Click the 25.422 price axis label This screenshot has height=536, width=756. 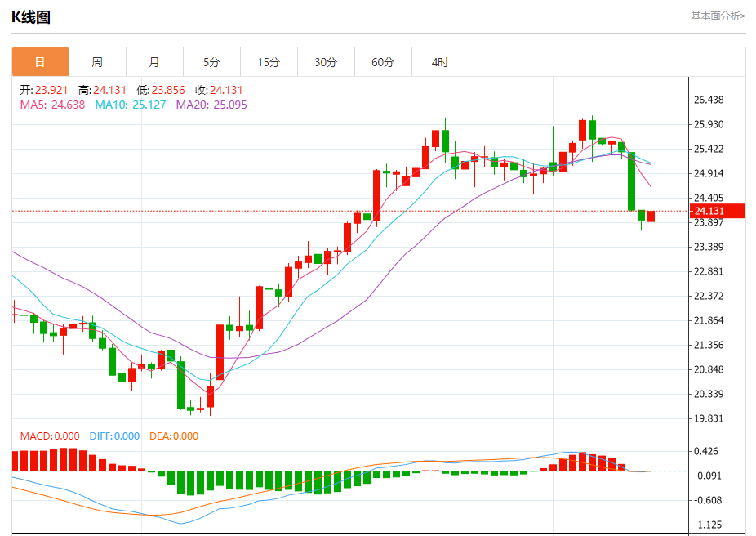pyautogui.click(x=709, y=149)
